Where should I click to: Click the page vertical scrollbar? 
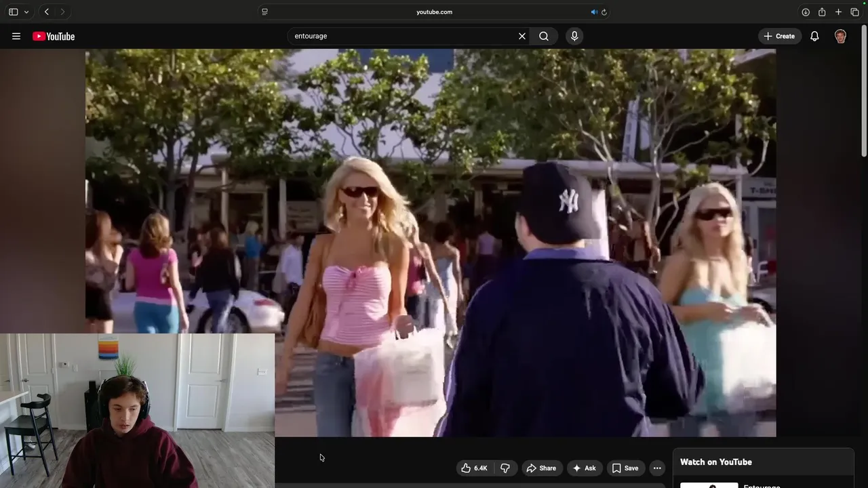click(x=864, y=92)
